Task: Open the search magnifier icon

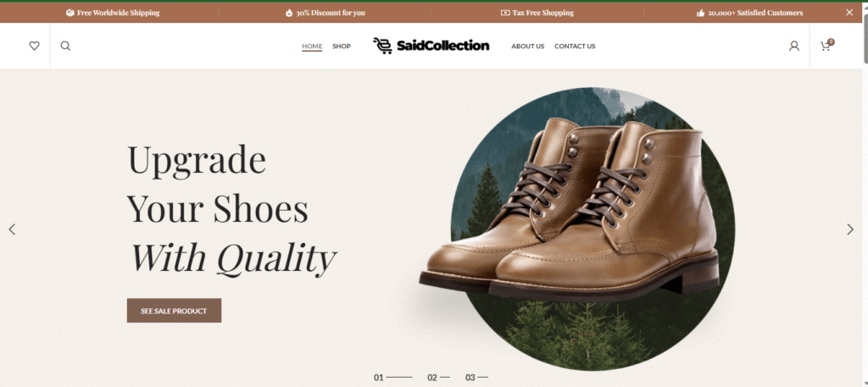Action: click(65, 46)
